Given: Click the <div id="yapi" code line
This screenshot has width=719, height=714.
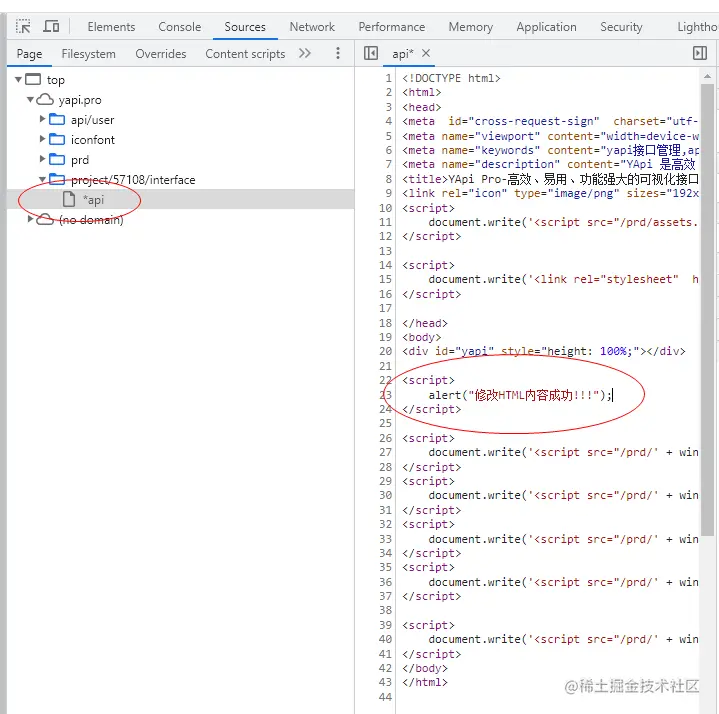Looking at the screenshot, I should click(x=544, y=351).
